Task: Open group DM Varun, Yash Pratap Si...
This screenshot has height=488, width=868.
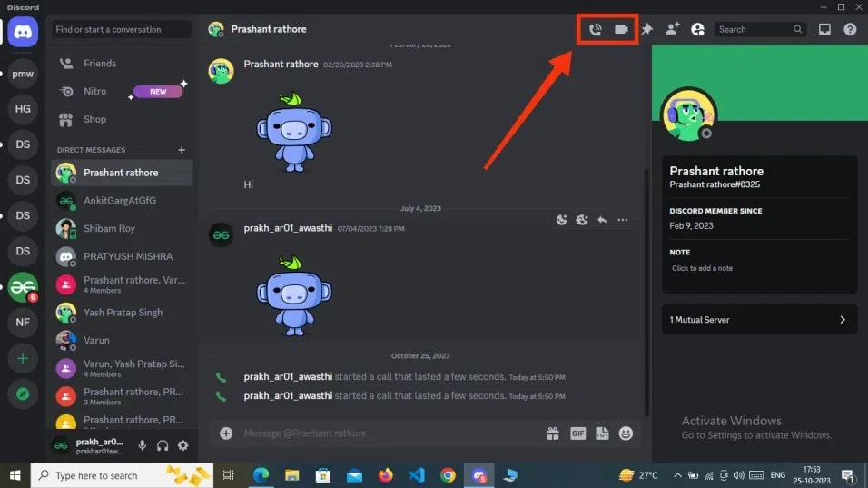Action: point(122,368)
